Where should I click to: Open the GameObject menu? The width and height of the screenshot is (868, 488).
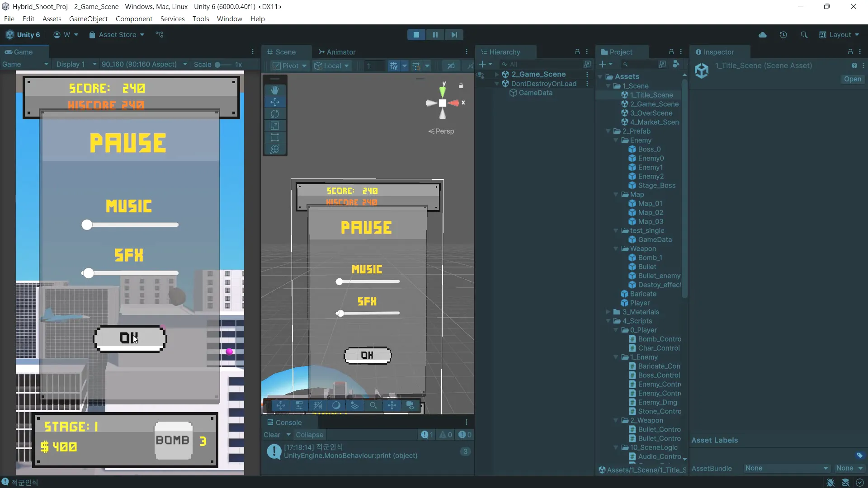[x=88, y=19]
